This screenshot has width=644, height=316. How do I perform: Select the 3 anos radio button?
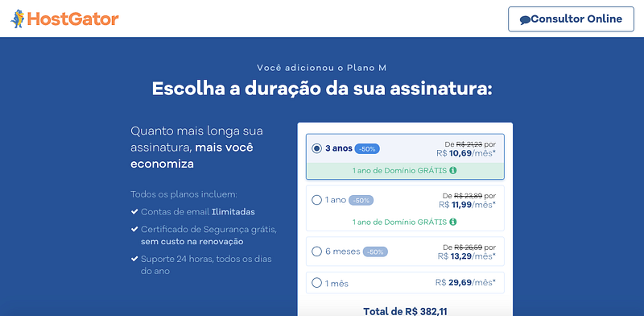click(x=316, y=148)
